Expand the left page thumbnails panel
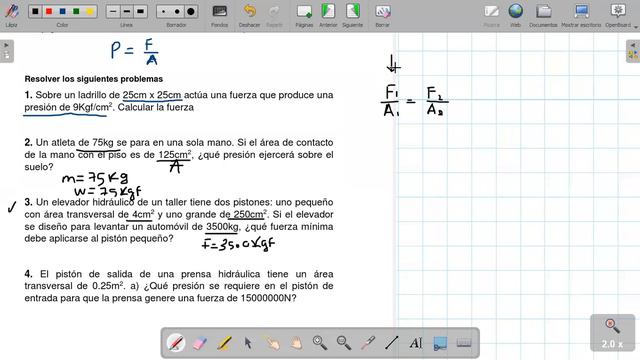This screenshot has width=640, height=360. coord(7,51)
